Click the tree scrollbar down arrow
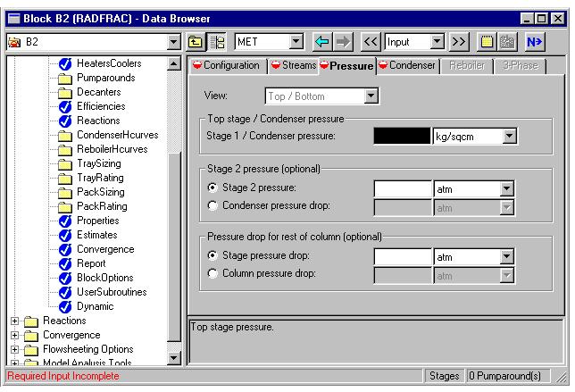 tap(174, 357)
